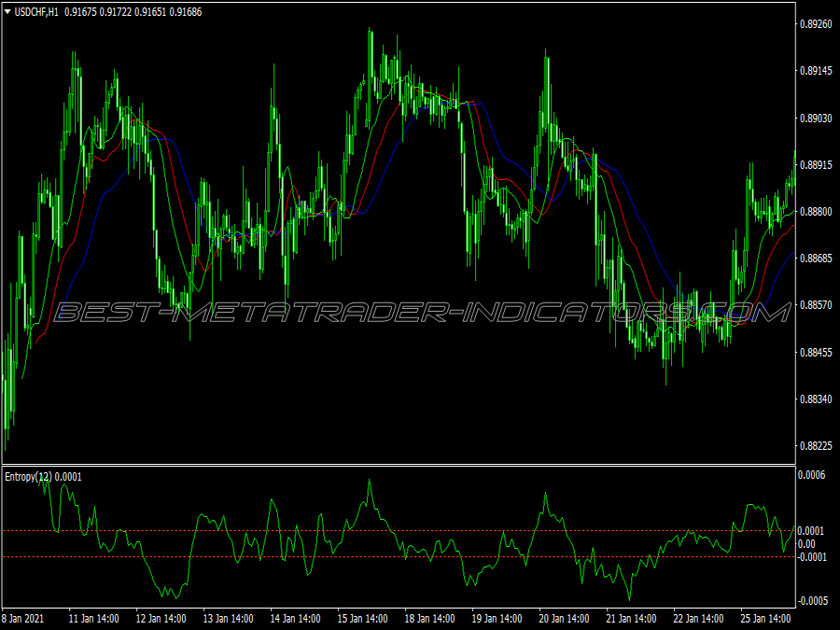
Task: Select the 25 Jan 14:00 time label
Action: [x=765, y=618]
